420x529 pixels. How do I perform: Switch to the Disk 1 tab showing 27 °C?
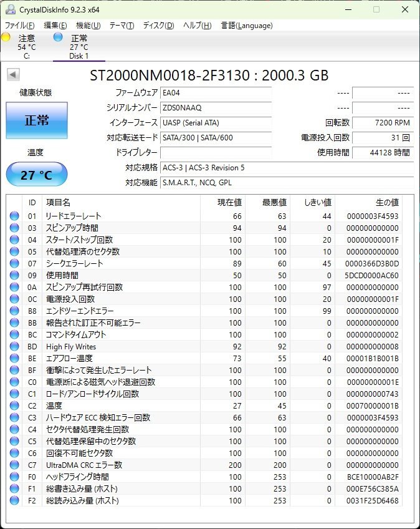tap(79, 47)
